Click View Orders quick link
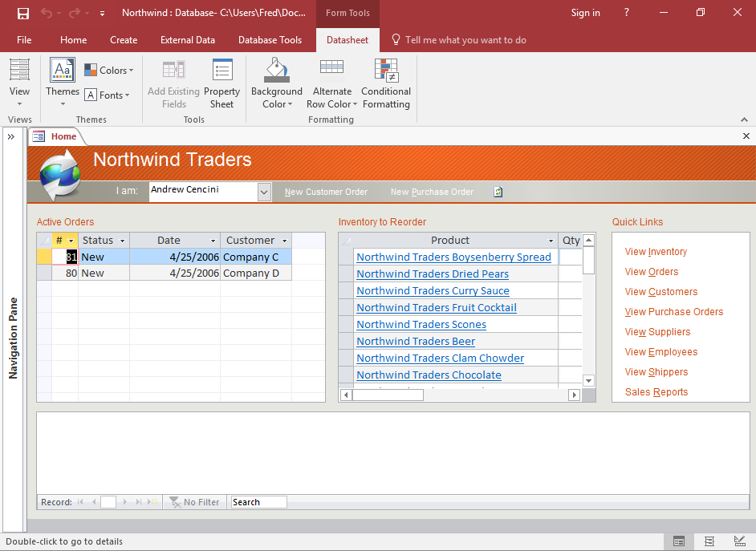756x551 pixels. 652,272
